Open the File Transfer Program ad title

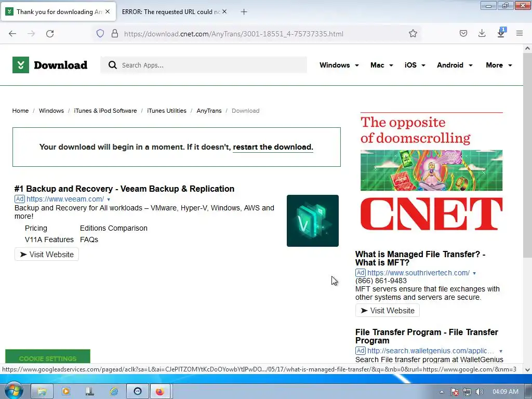pos(427,336)
